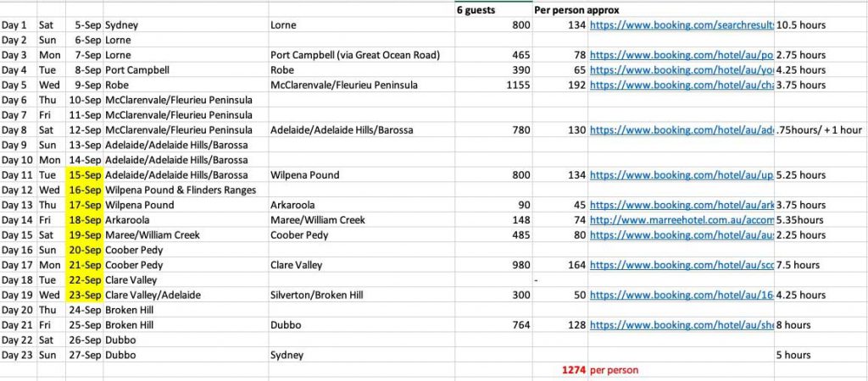Click the 'Maree/William Creek' destination cell
This screenshot has height=381, width=868.
[x=318, y=220]
